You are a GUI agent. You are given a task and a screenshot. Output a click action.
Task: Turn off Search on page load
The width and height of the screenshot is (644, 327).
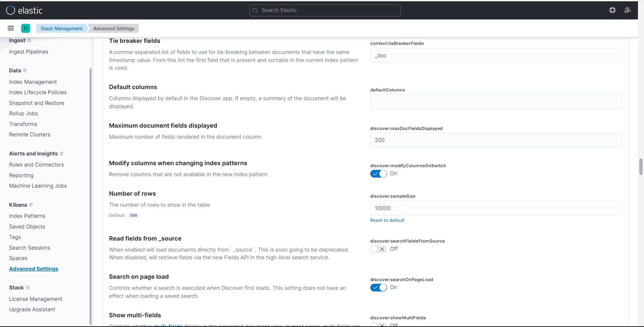pyautogui.click(x=378, y=287)
